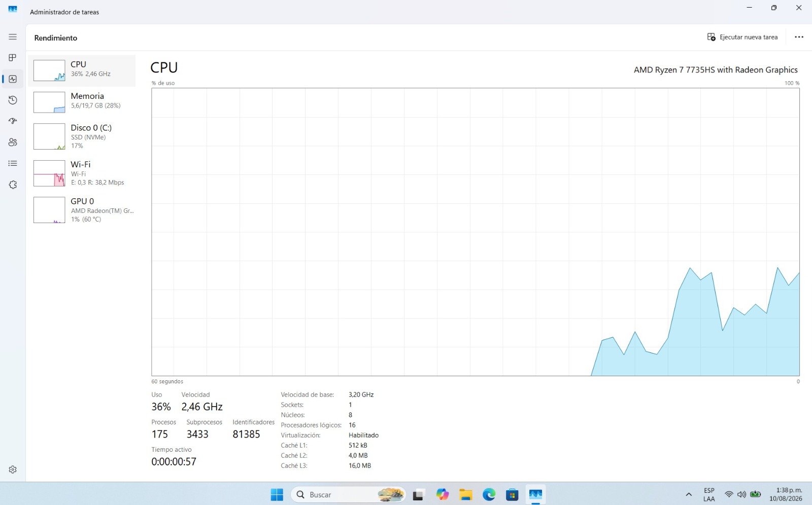Open the Detalles list sidebar icon

click(13, 163)
